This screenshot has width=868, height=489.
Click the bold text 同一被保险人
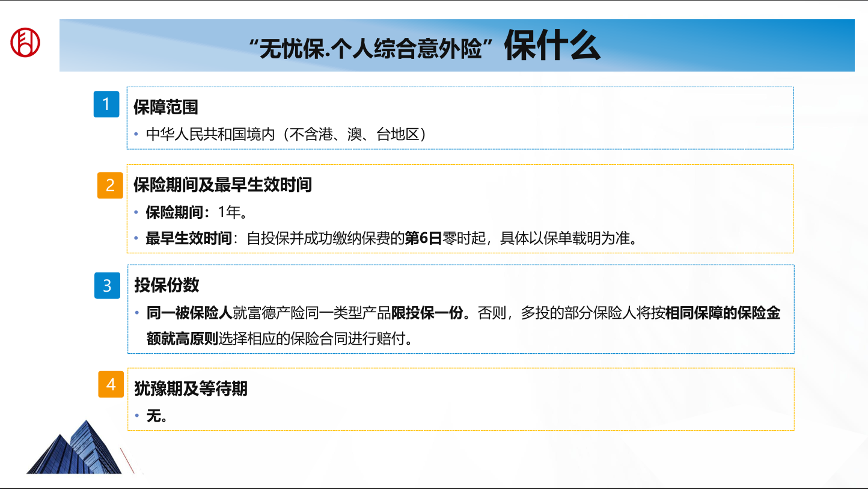189,313
